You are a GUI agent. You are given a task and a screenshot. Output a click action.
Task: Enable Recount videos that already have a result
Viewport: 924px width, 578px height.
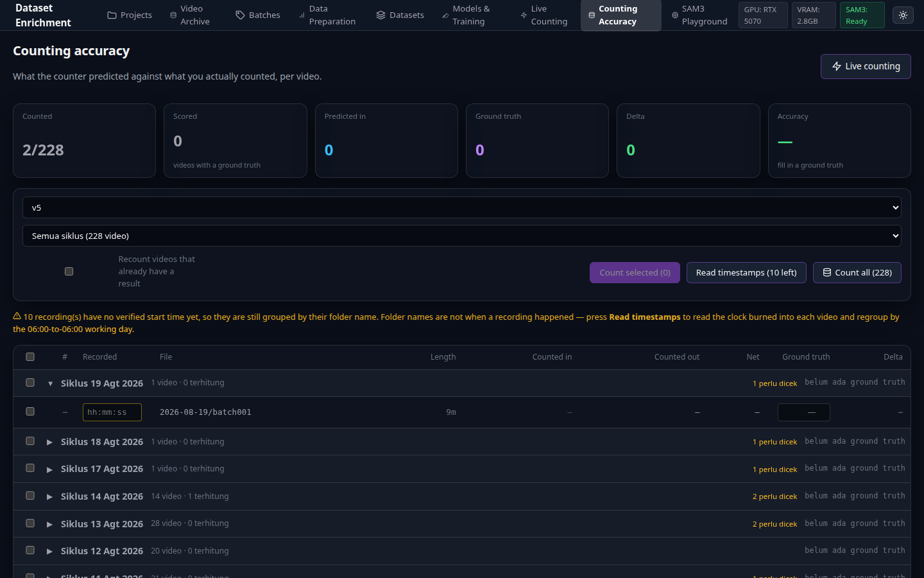(69, 271)
